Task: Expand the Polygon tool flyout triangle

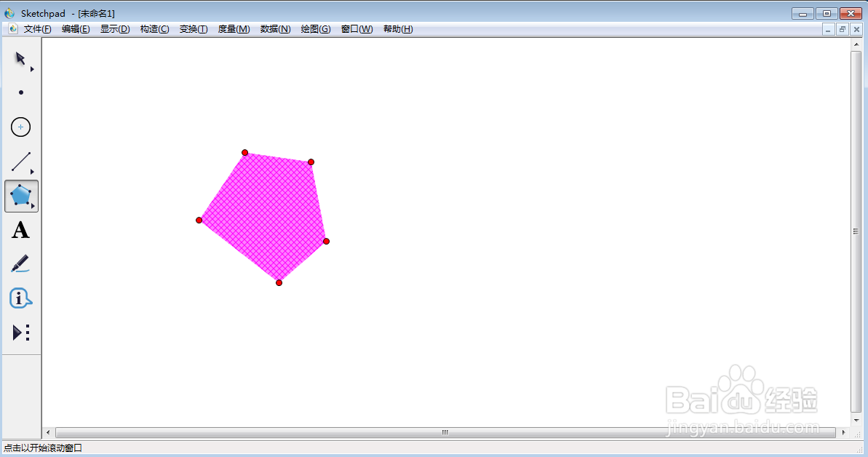Action: click(x=33, y=206)
